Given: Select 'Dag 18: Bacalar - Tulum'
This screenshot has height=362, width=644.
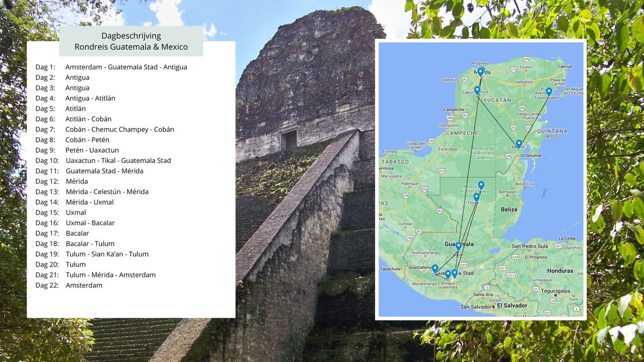Looking at the screenshot, I should 75,244.
